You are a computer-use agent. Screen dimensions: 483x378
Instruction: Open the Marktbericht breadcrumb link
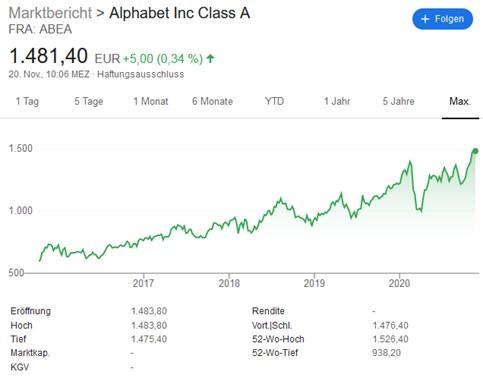coord(50,13)
